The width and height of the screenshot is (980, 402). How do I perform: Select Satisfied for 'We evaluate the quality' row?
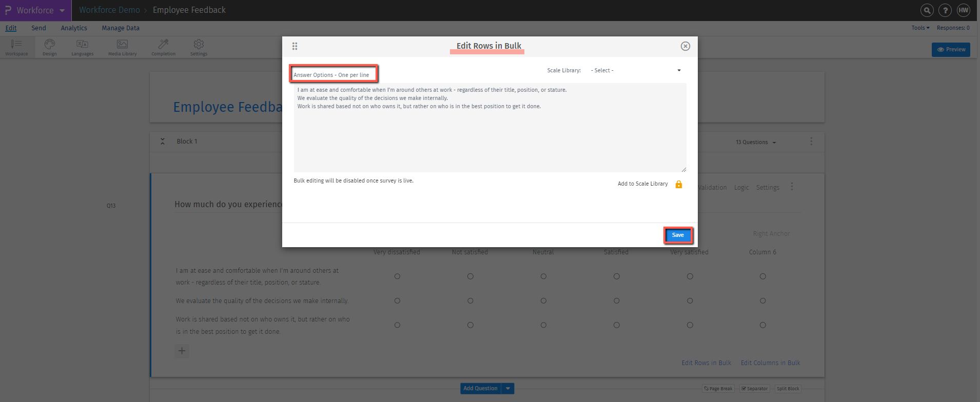pos(617,301)
